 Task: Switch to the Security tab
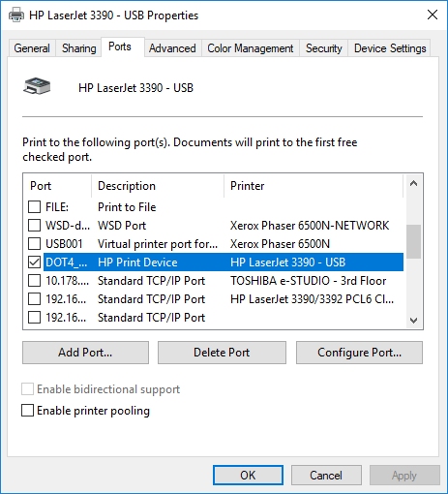(323, 48)
